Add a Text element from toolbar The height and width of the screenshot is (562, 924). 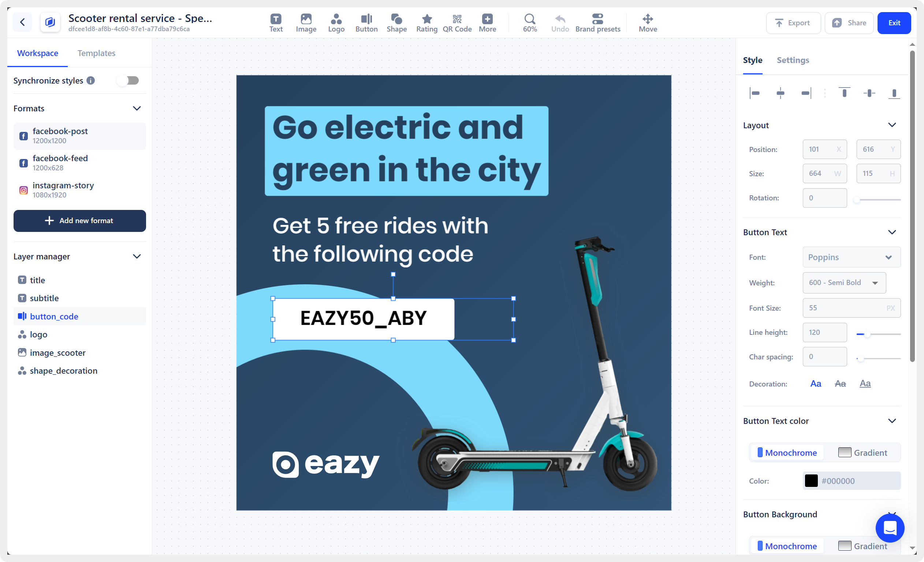pyautogui.click(x=276, y=23)
